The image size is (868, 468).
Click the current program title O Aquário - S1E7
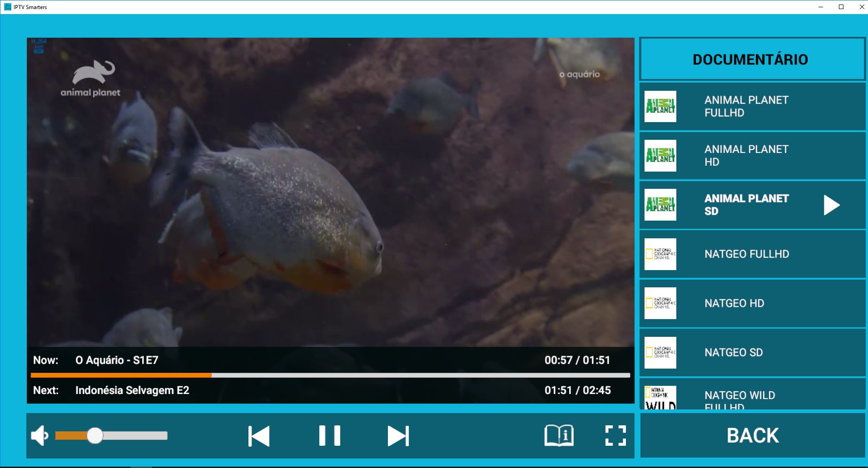tap(117, 360)
